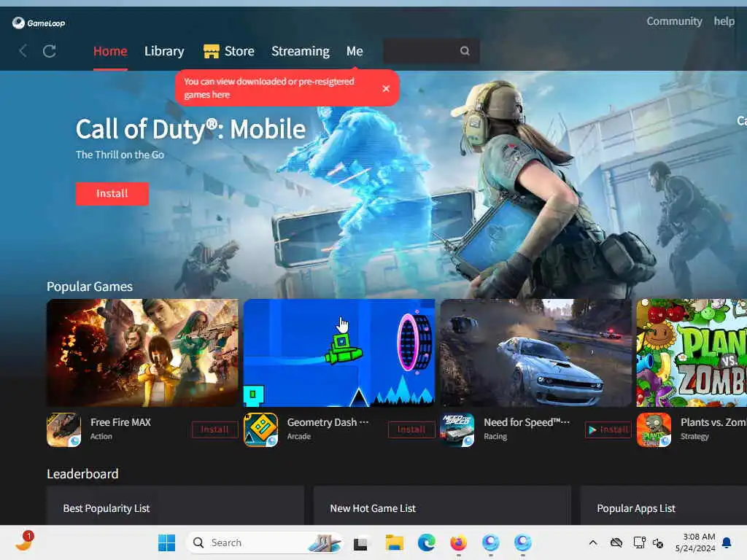Viewport: 747px width, 560px height.
Task: Click the Popular Games heading
Action: 90,287
